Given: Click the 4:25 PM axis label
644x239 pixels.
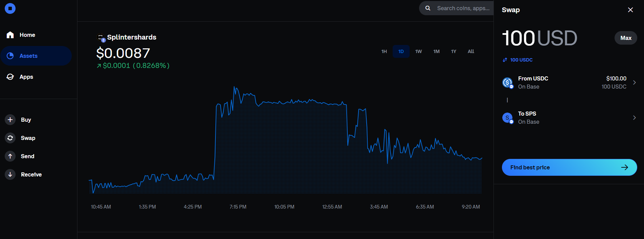Looking at the screenshot, I should click(193, 207).
